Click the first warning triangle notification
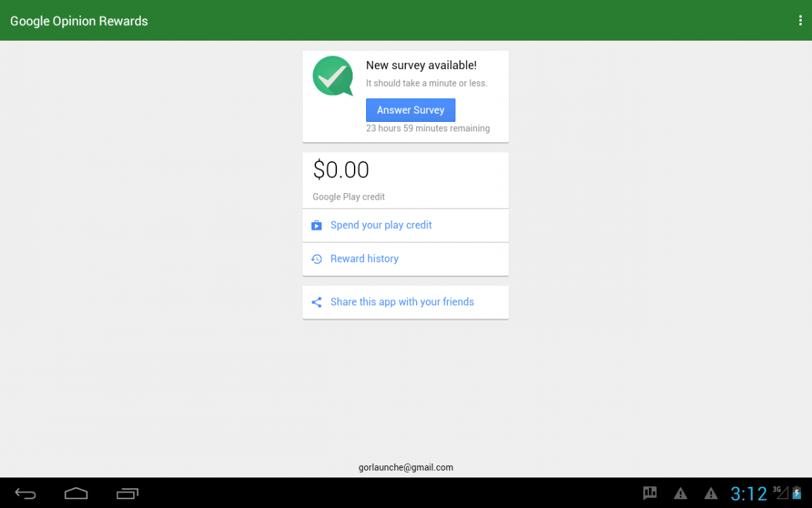The width and height of the screenshot is (812, 508). pyautogui.click(x=681, y=493)
